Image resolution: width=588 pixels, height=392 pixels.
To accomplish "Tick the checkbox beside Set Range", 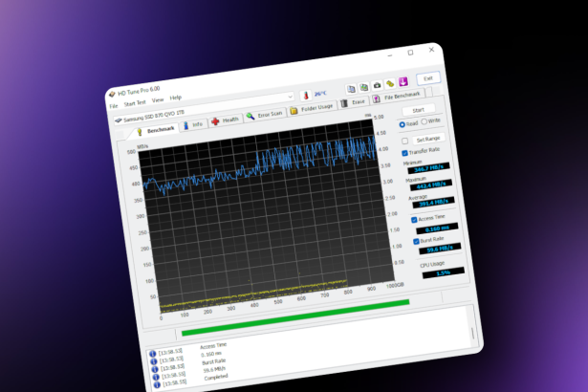I will click(x=405, y=142).
